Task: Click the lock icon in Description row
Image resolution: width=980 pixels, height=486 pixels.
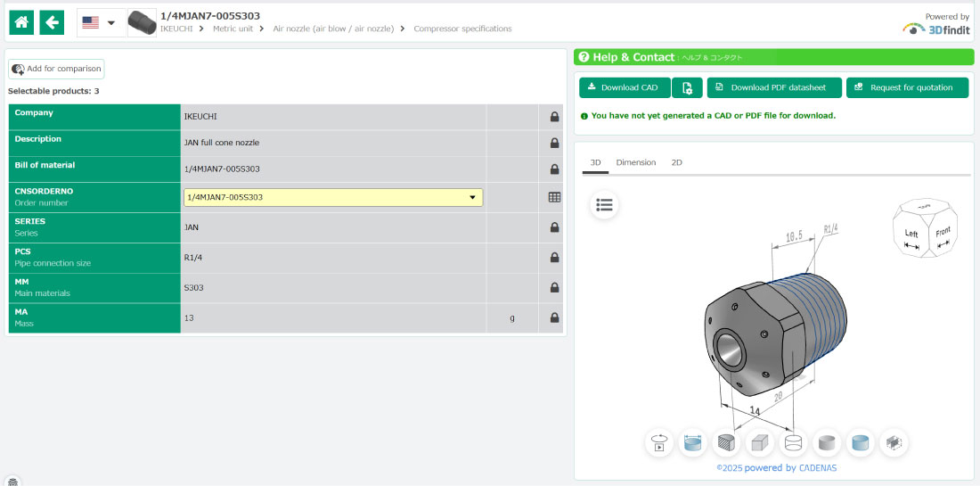Action: tap(554, 144)
